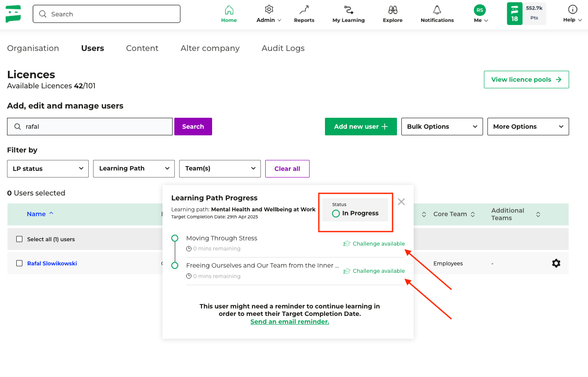
Task: Click the Home icon in top navigation
Action: [229, 11]
